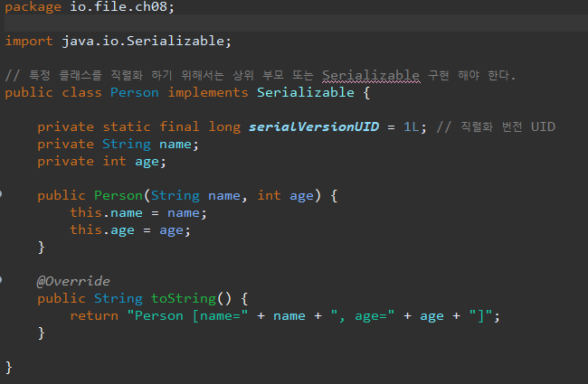
Task: Click the constructor's closing brace
Action: (42, 248)
